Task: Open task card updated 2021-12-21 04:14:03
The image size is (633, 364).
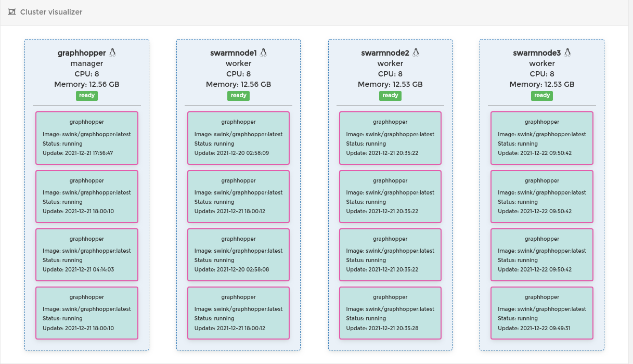Action: (x=87, y=255)
